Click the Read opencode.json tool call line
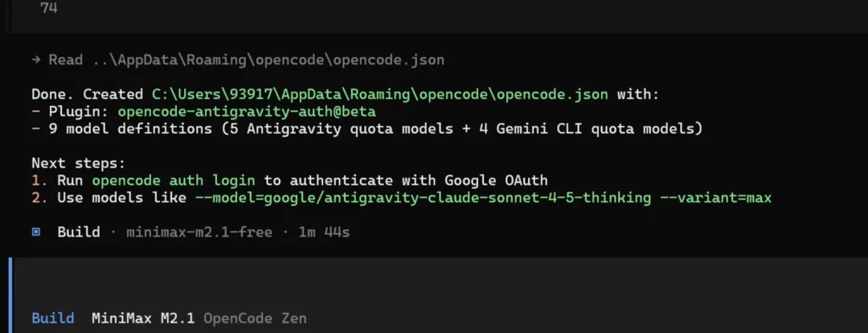 [245, 60]
